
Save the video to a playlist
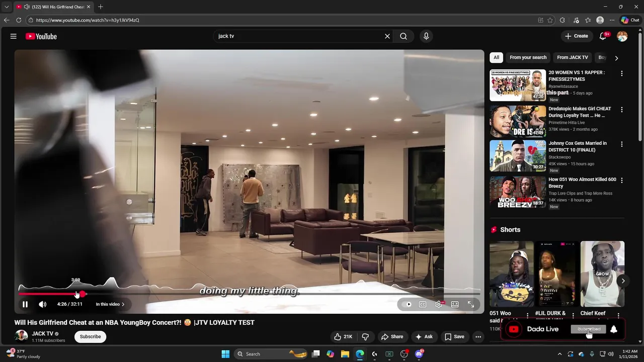[x=454, y=337]
